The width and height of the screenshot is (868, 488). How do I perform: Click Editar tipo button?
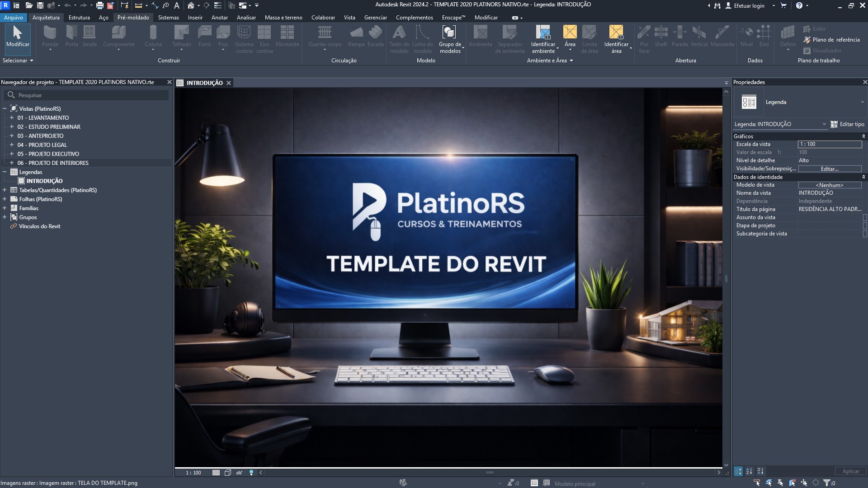pos(847,124)
